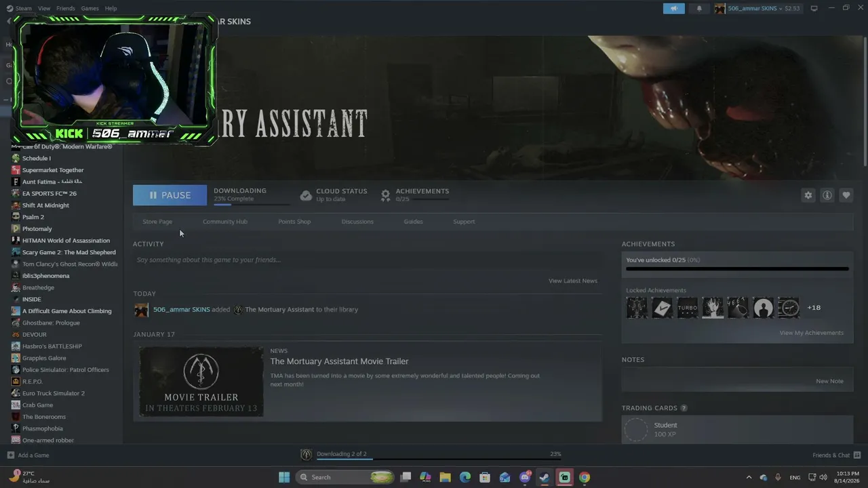Viewport: 868px width, 488px height.
Task: Open File Explorer in taskbar
Action: pyautogui.click(x=445, y=477)
